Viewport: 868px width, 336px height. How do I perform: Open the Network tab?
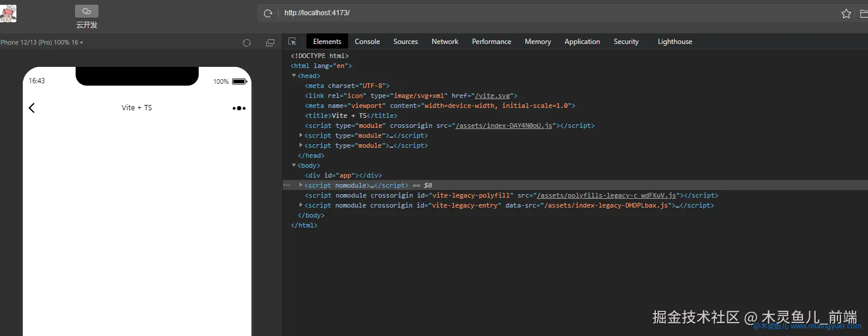point(445,42)
